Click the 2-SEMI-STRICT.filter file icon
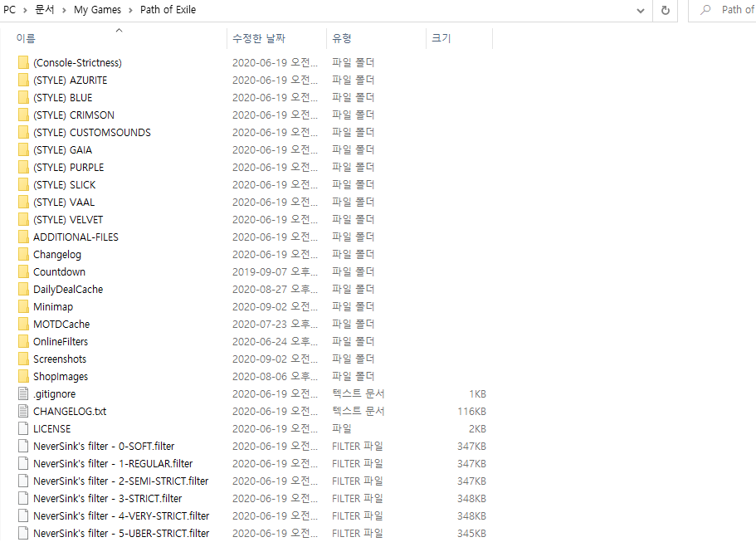 coord(23,481)
